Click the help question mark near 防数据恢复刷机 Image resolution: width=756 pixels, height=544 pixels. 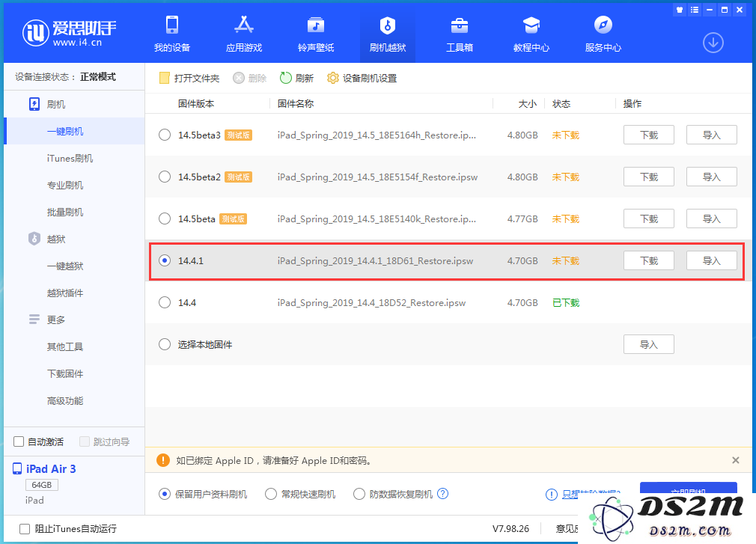[x=442, y=493]
